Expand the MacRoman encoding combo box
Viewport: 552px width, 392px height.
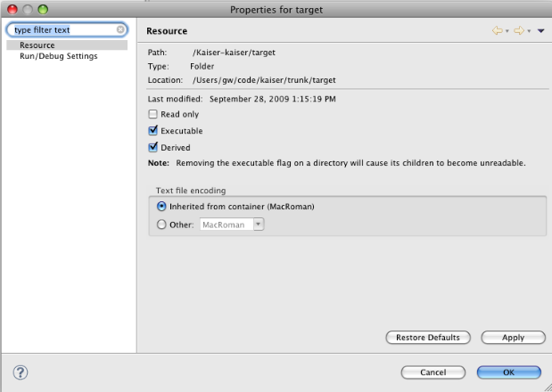click(x=259, y=225)
